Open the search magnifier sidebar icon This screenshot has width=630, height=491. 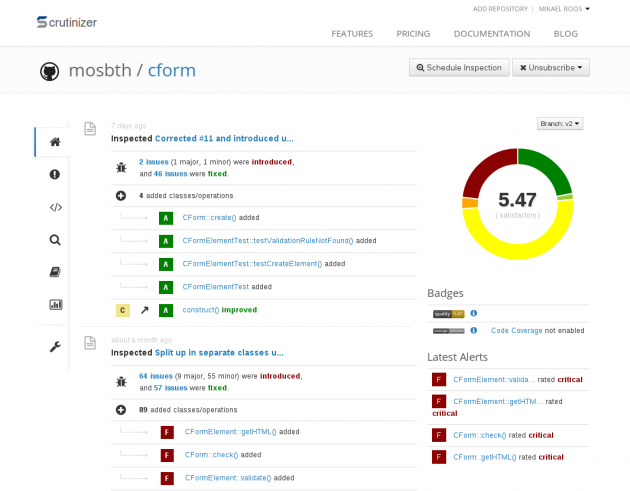55,240
